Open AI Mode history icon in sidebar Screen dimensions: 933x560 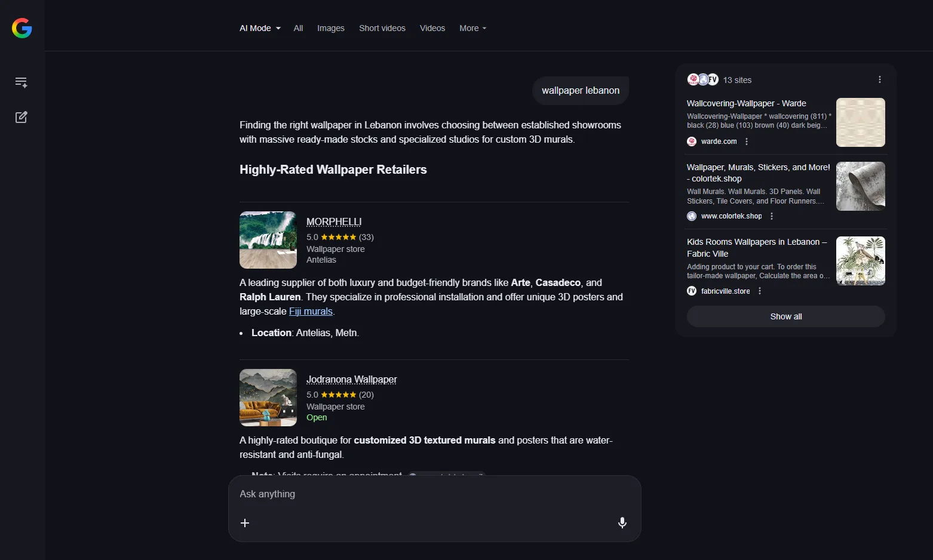point(22,82)
